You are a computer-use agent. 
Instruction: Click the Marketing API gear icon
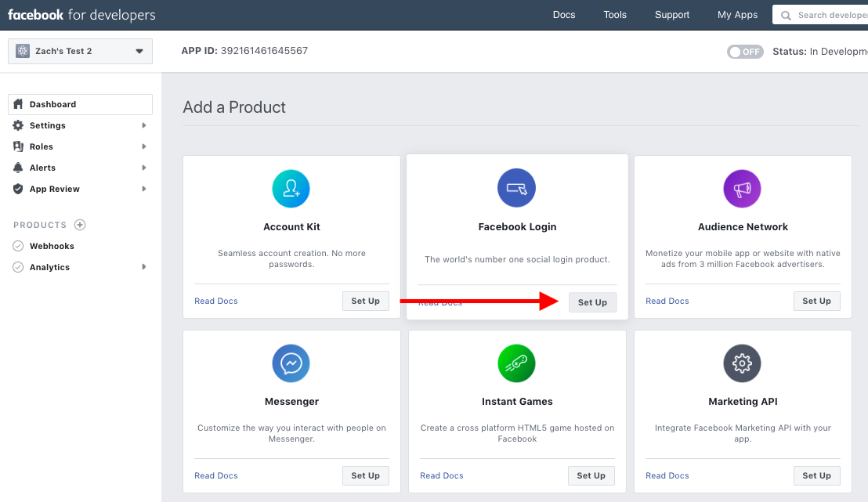[743, 363]
